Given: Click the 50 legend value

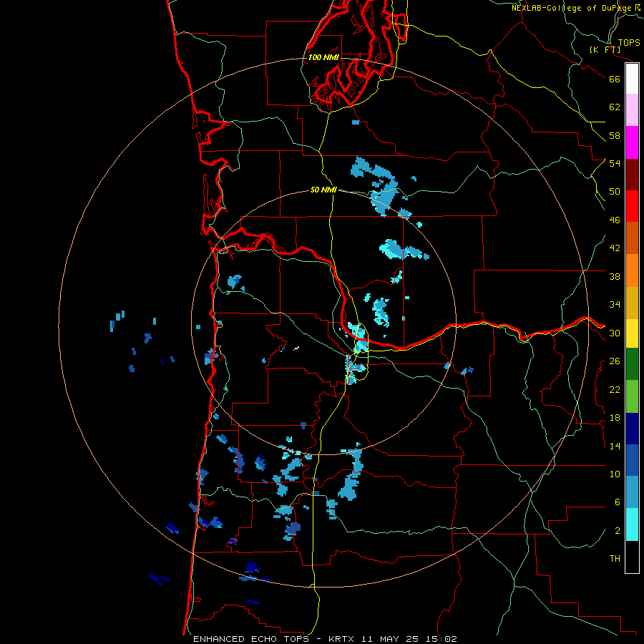Looking at the screenshot, I should click(x=615, y=192).
